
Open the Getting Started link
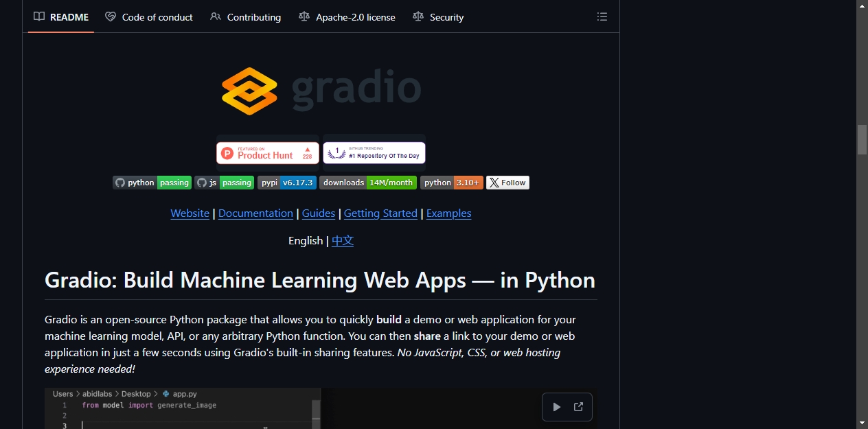coord(380,213)
